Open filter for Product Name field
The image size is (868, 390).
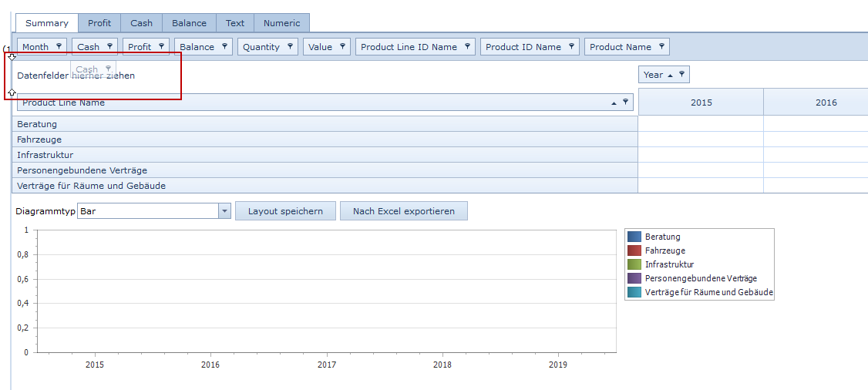[661, 46]
